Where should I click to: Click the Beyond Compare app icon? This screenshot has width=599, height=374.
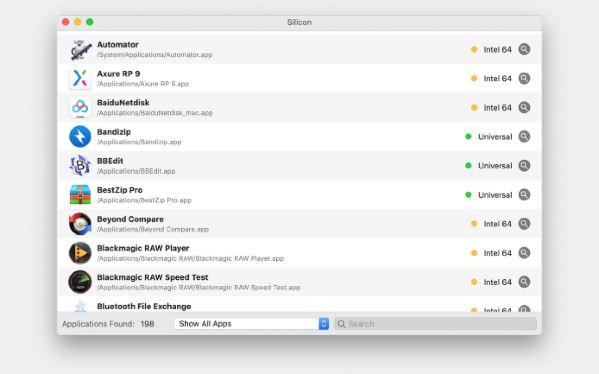click(x=80, y=224)
